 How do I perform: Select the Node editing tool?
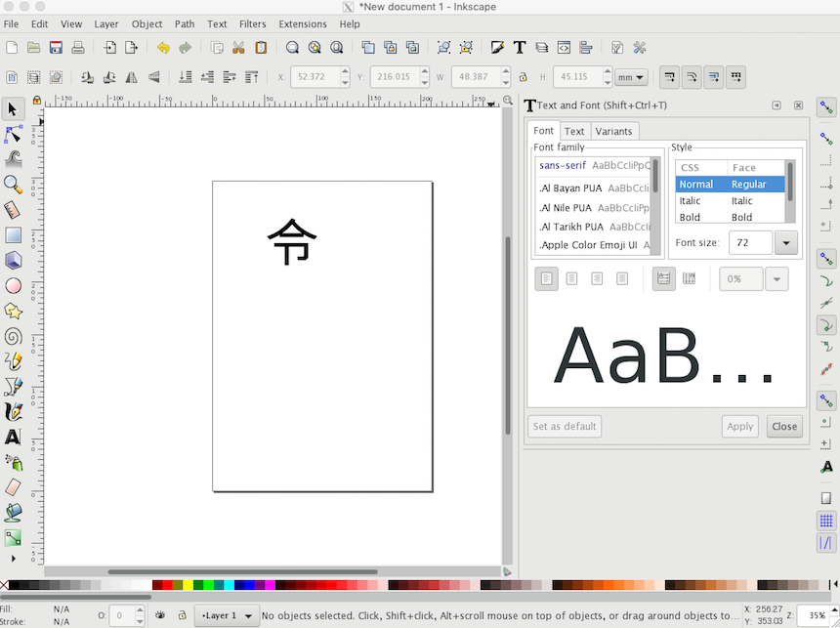click(x=13, y=135)
